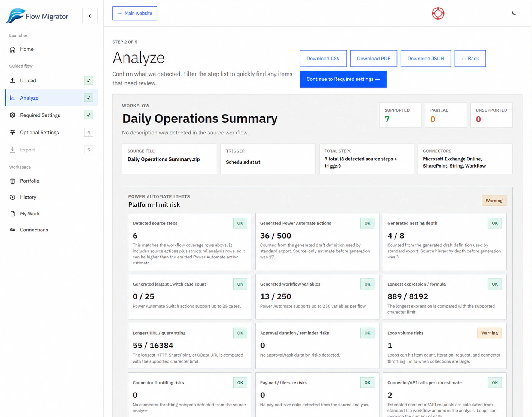The width and height of the screenshot is (532, 417).
Task: Click the Export step number 5 badge
Action: [x=89, y=150]
